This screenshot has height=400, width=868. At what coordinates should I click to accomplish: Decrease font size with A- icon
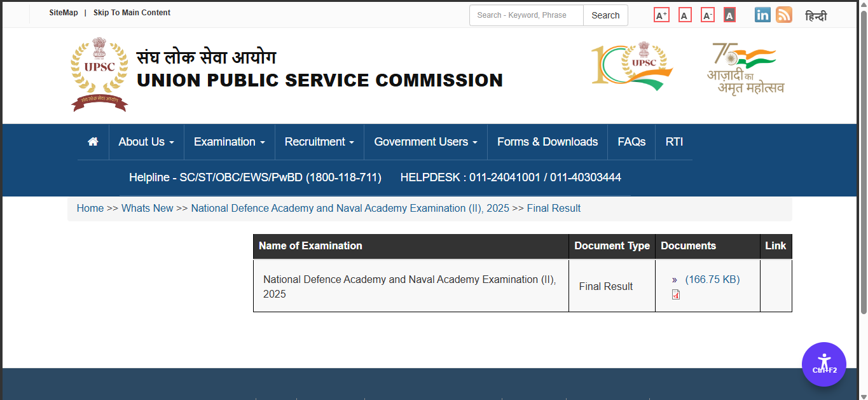[708, 15]
